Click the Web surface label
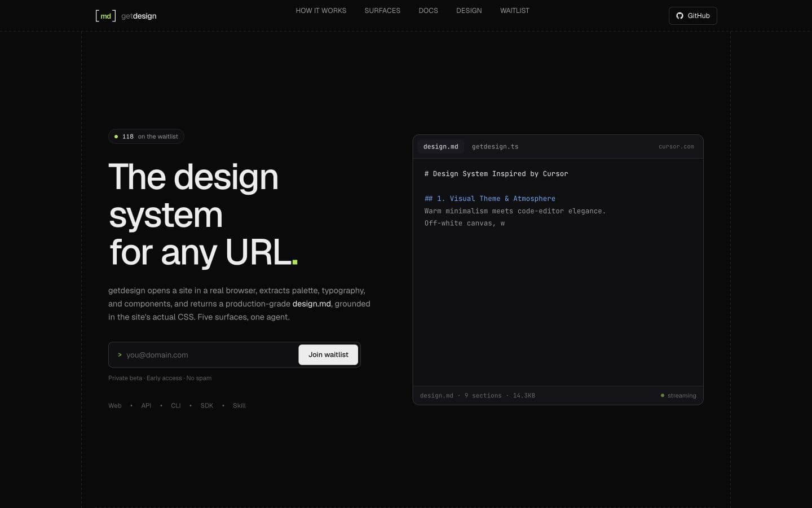 [115, 406]
